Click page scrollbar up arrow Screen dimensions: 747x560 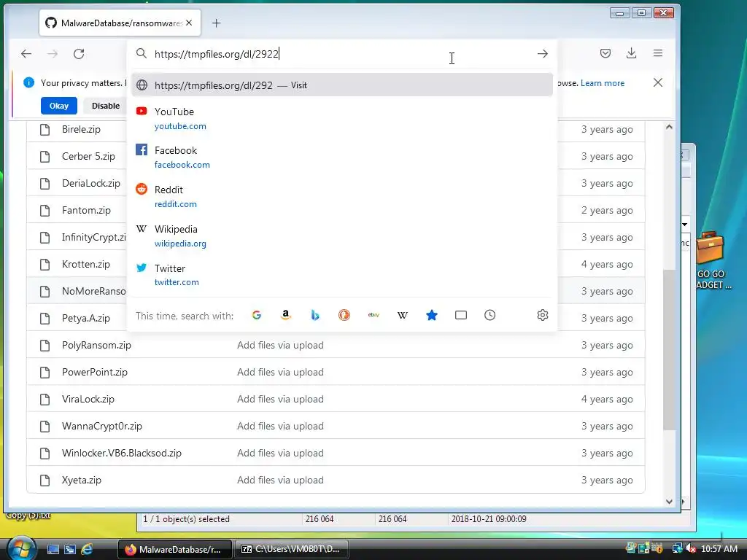pos(669,127)
